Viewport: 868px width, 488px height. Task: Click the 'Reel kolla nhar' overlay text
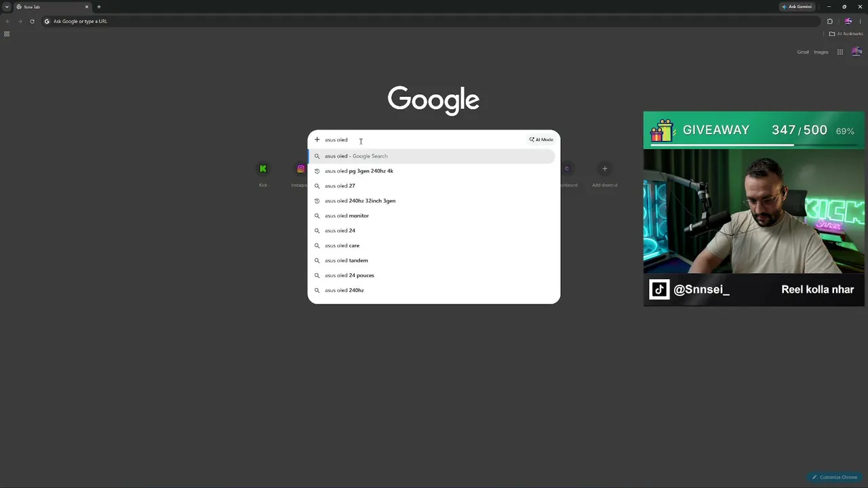817,289
